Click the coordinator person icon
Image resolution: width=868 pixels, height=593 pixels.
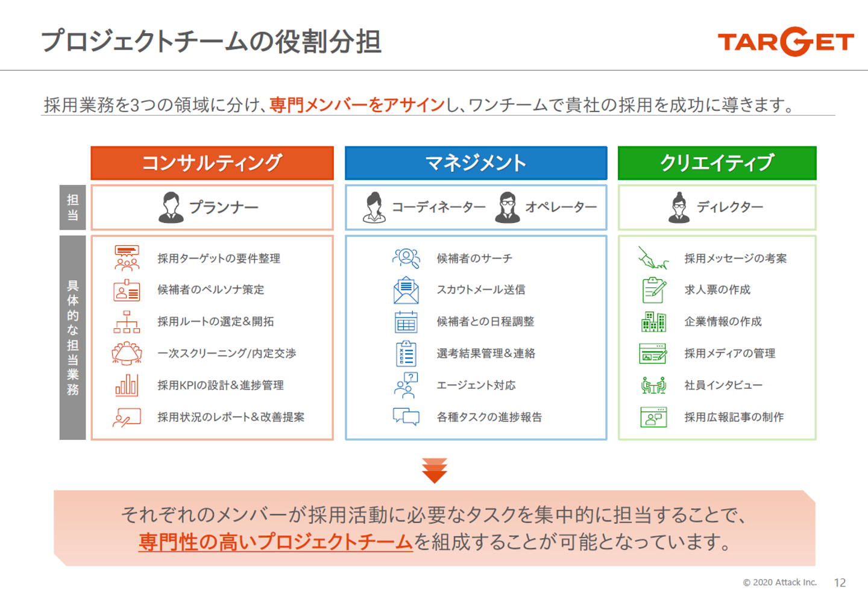click(374, 207)
